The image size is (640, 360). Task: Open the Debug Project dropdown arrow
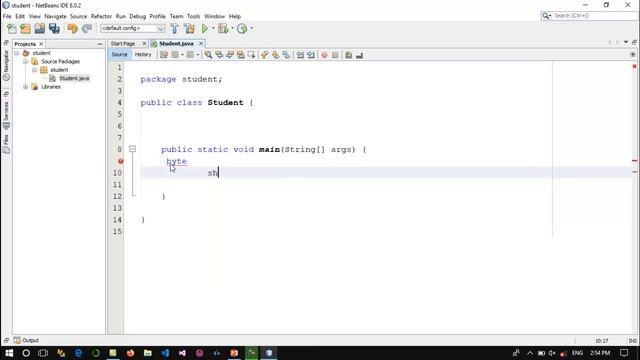(x=232, y=28)
